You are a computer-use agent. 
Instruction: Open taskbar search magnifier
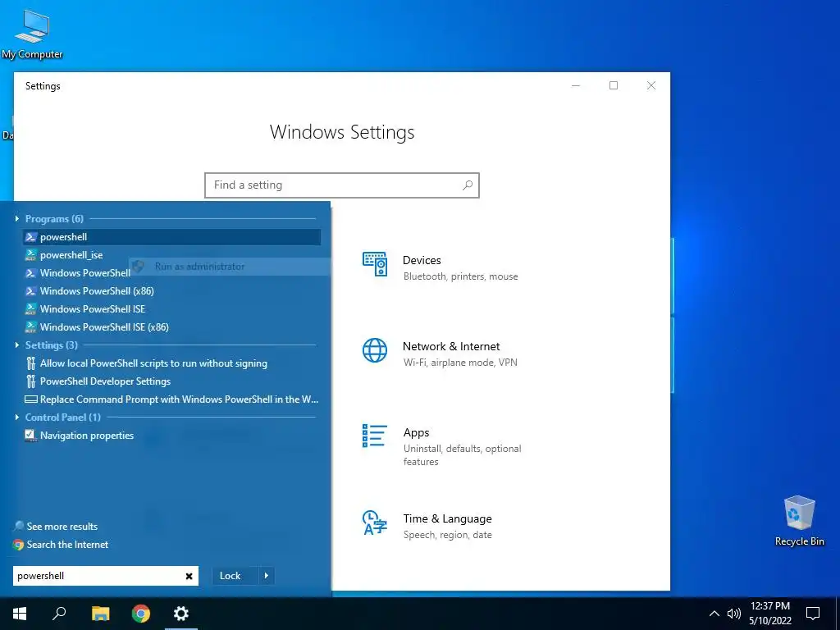point(59,614)
